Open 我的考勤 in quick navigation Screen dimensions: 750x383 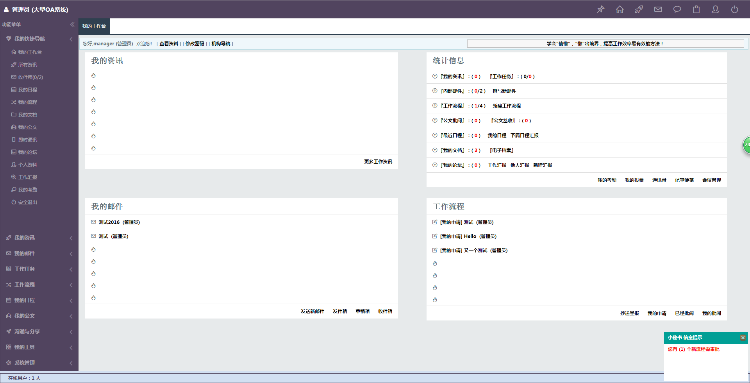(x=28, y=190)
